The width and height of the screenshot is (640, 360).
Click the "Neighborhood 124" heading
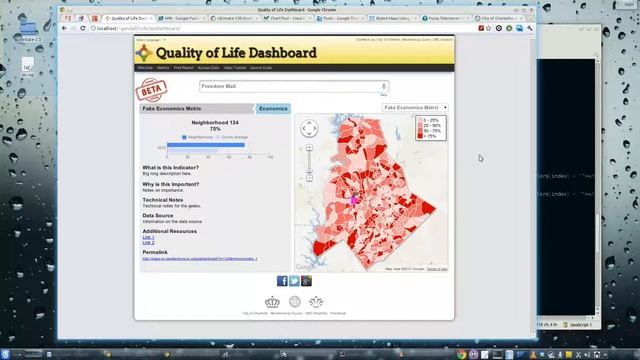[x=215, y=122]
